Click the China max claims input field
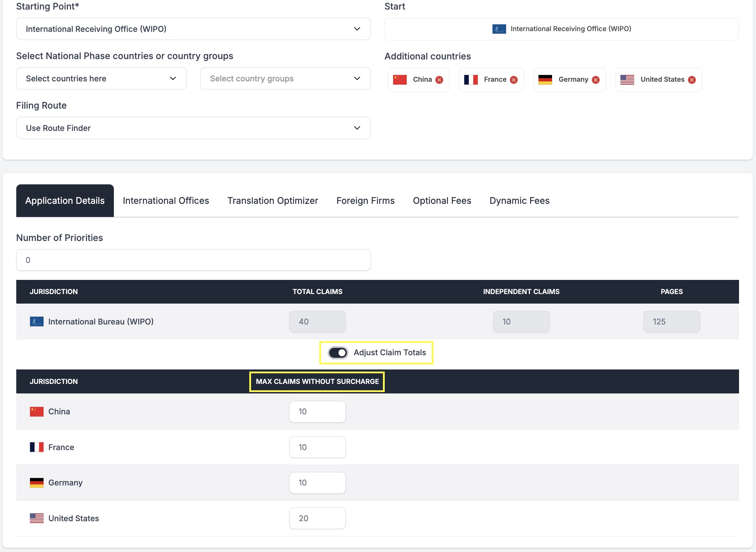756x552 pixels. pos(317,412)
